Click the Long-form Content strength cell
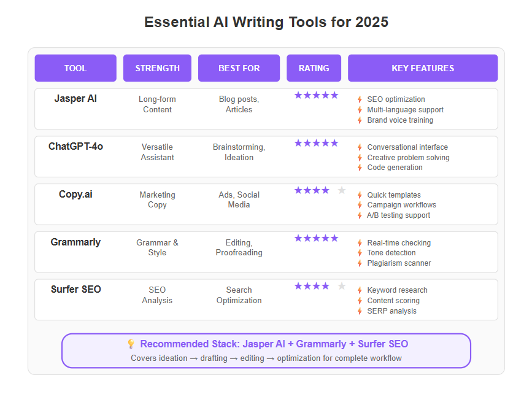Screen dimensions: 532x394 [157, 104]
